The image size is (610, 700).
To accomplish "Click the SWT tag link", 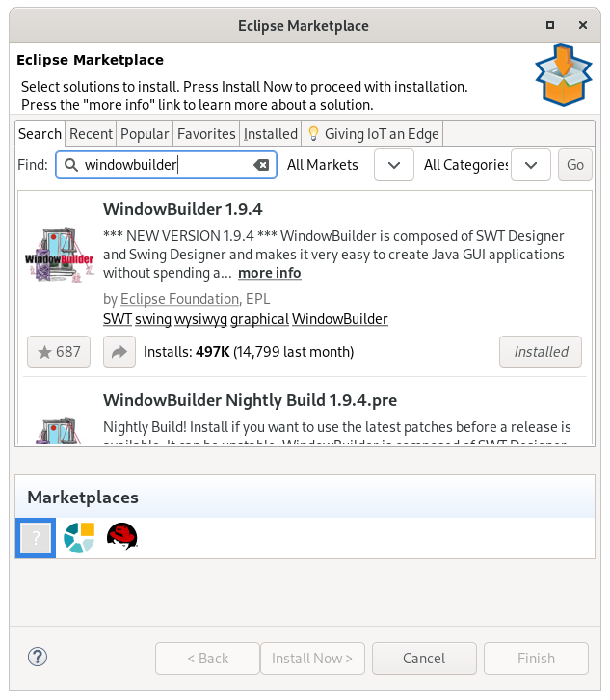I will (118, 319).
